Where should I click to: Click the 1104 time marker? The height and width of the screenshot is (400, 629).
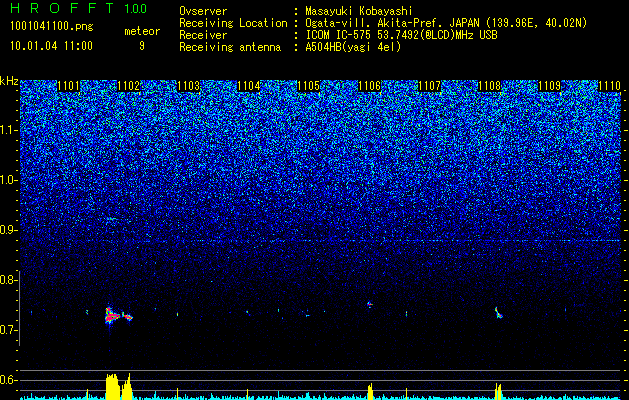click(249, 86)
